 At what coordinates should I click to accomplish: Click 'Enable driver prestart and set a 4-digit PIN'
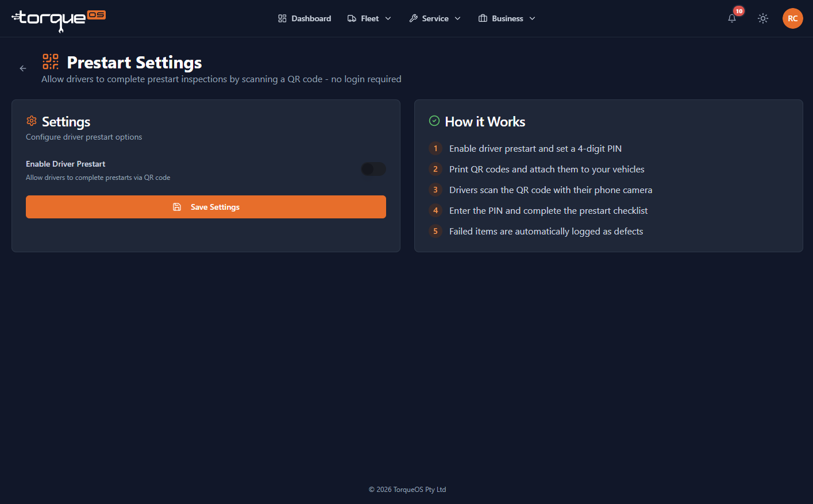tap(535, 148)
